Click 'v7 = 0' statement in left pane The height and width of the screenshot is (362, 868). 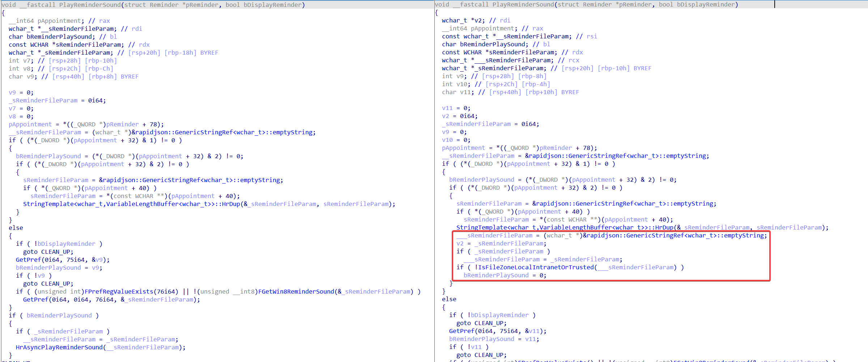[21, 109]
